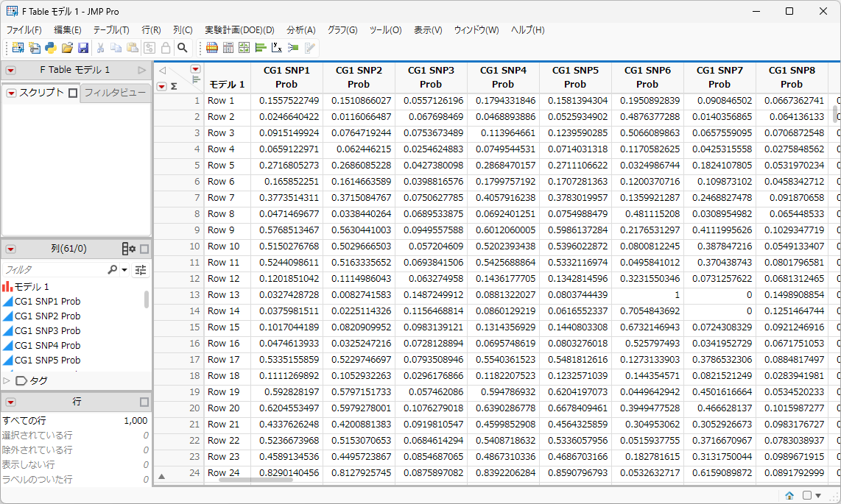This screenshot has width=841, height=504.
Task: Save the table with the floppy disk icon
Action: (83, 49)
